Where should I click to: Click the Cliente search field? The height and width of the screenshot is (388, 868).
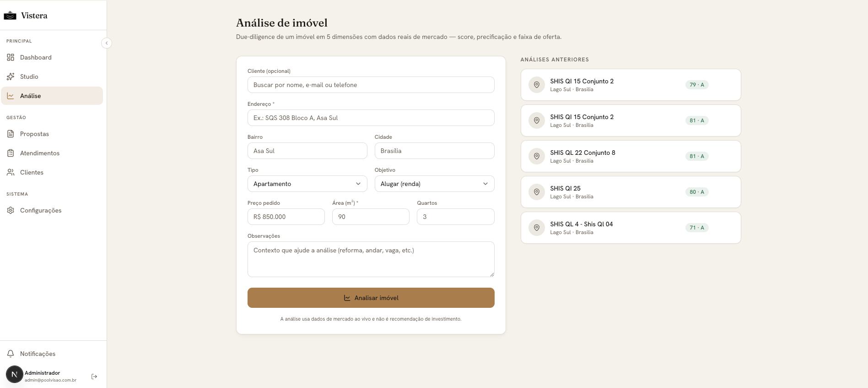(x=371, y=85)
